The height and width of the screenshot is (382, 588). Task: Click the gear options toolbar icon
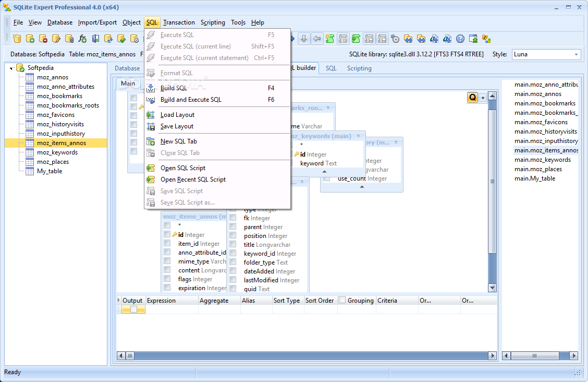[395, 39]
